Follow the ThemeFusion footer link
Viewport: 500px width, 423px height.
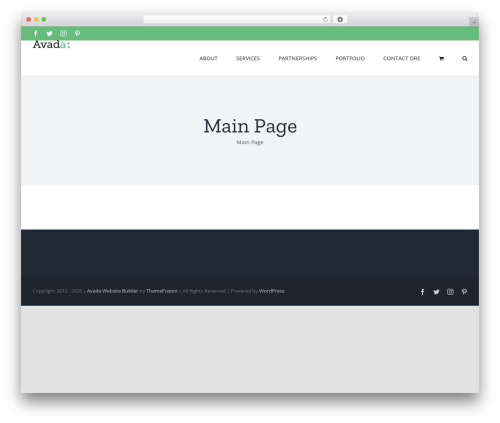pyautogui.click(x=162, y=291)
